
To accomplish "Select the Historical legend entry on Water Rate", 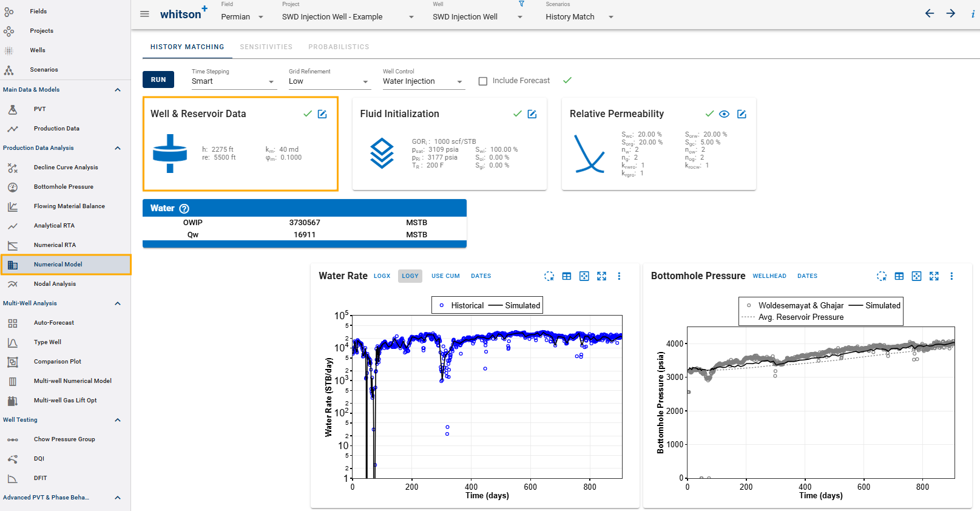I will coord(461,306).
